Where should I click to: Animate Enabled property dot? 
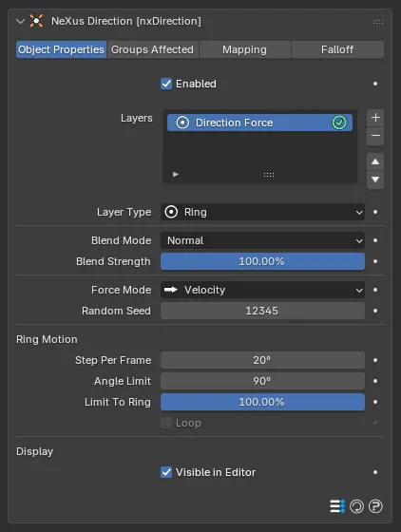[375, 84]
